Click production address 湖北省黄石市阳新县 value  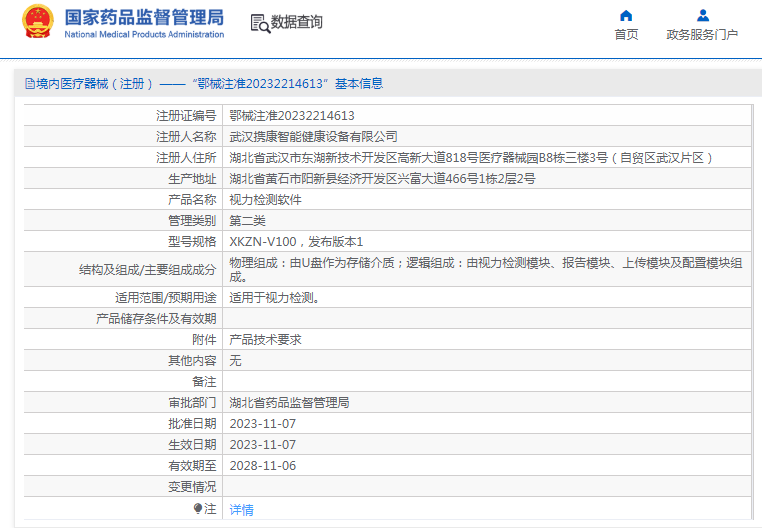382,178
